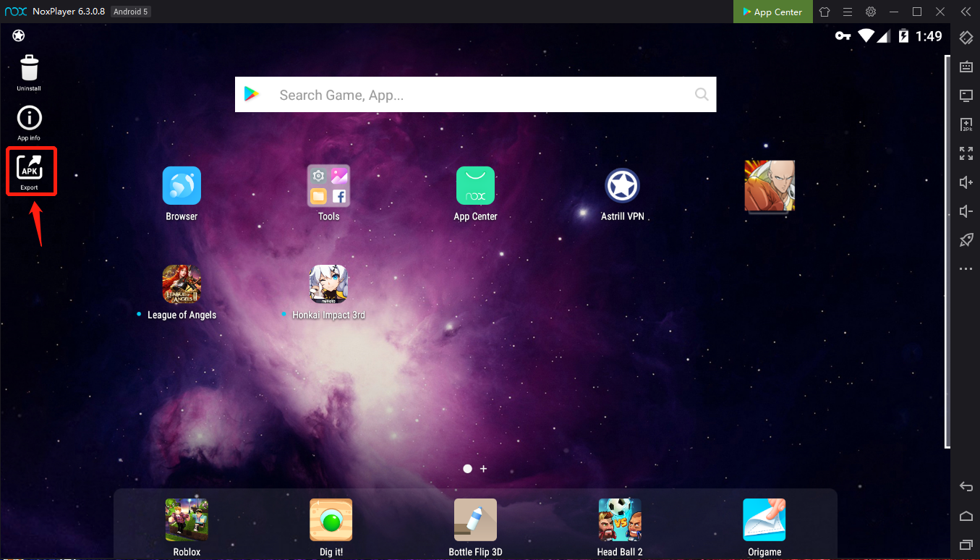980x560 pixels.
Task: Launch the Astrill VPN app
Action: coord(622,185)
